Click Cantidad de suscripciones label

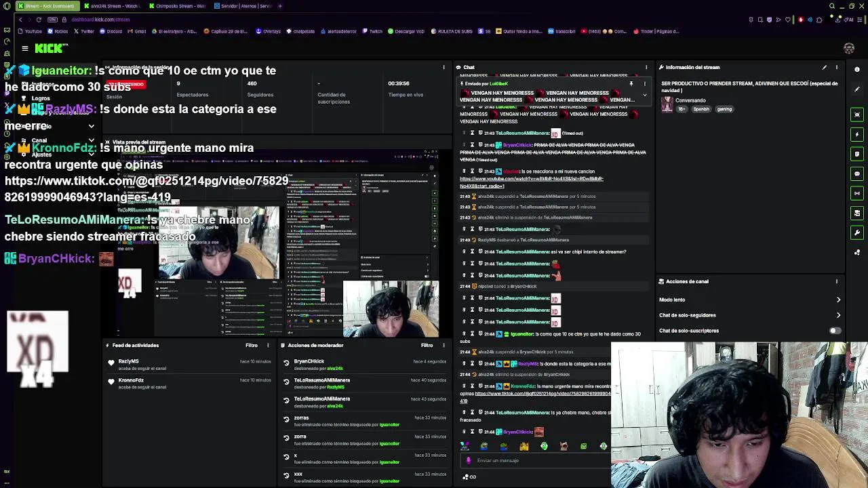point(334,98)
